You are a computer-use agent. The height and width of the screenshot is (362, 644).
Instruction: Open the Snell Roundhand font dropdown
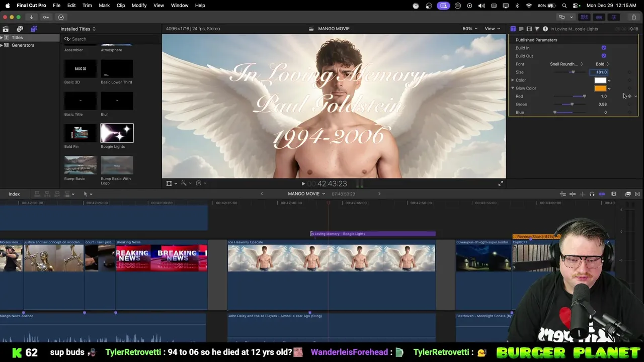click(566, 64)
